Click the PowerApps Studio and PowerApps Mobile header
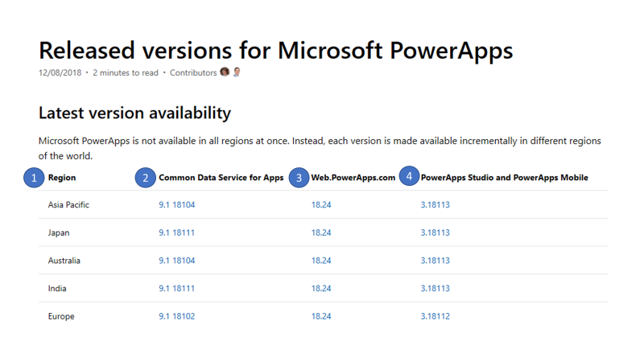The width and height of the screenshot is (644, 362). 504,178
